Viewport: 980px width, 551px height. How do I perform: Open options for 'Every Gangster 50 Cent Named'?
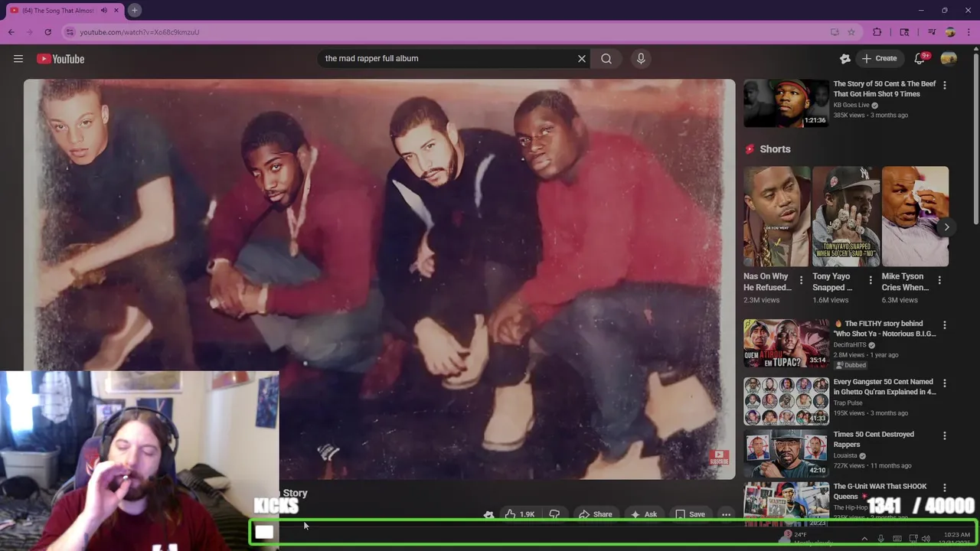[944, 383]
